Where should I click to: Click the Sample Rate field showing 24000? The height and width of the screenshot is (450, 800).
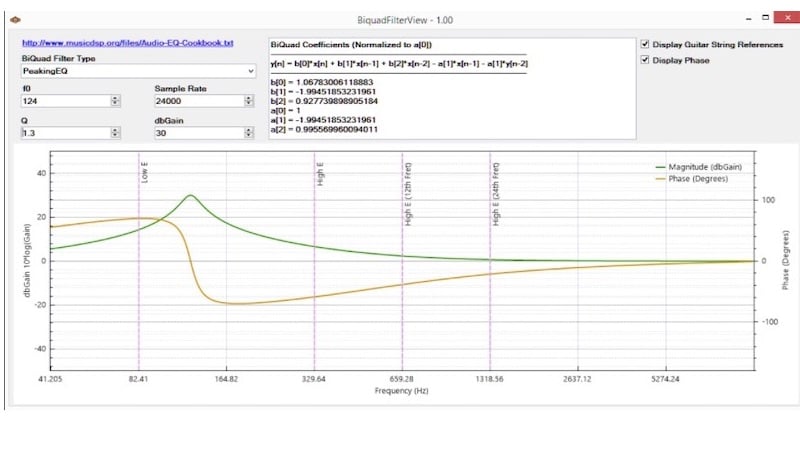[x=199, y=101]
